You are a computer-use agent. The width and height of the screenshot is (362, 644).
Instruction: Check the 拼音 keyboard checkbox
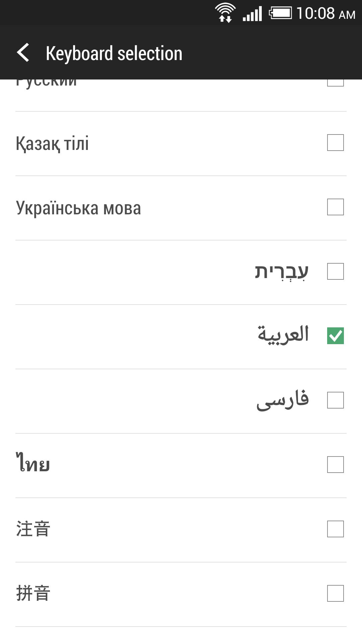pyautogui.click(x=335, y=594)
